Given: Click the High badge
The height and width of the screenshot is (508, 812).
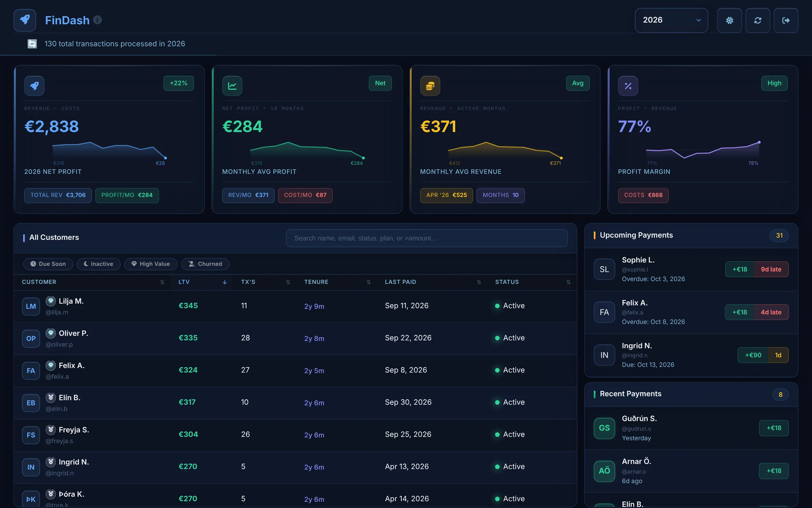Looking at the screenshot, I should pyautogui.click(x=774, y=83).
